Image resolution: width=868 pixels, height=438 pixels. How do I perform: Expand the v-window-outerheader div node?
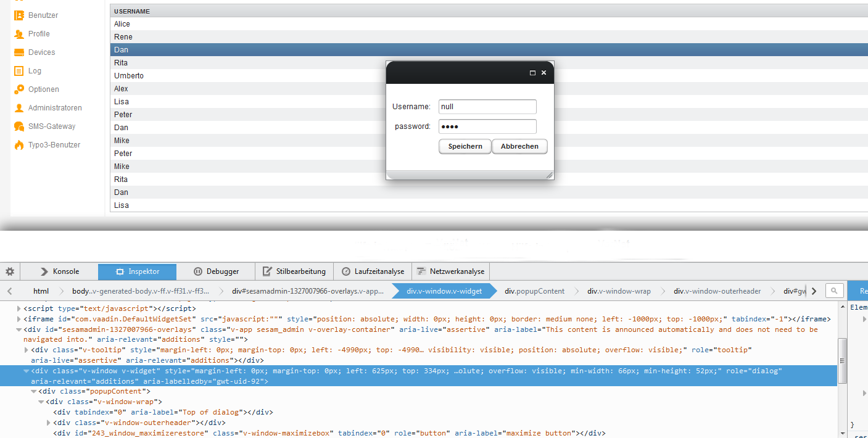(49, 423)
